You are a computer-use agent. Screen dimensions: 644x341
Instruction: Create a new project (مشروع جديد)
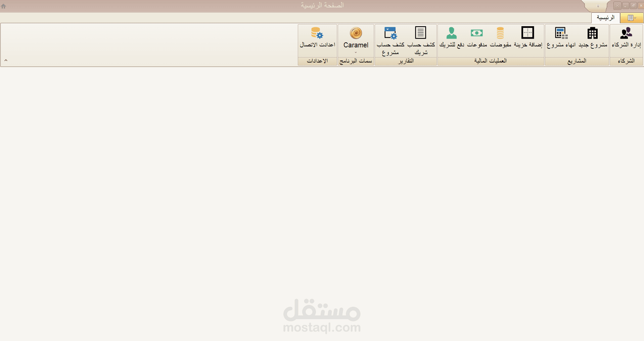(x=593, y=38)
